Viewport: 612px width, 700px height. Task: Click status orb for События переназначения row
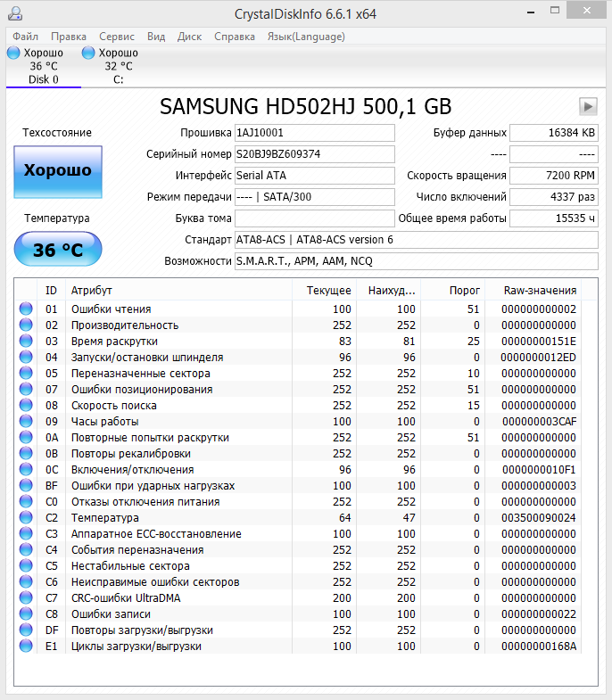[x=26, y=550]
